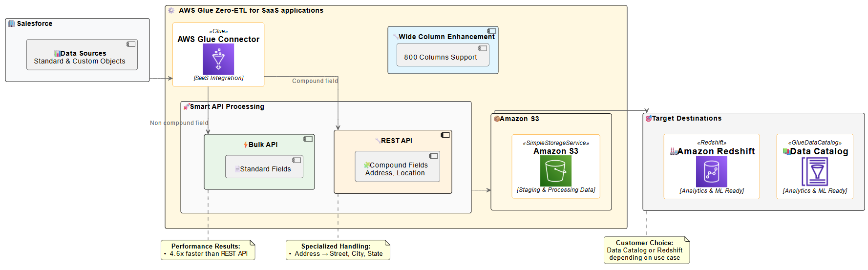Click component icon inside Standard Fields box
868x270 pixels.
(x=296, y=160)
